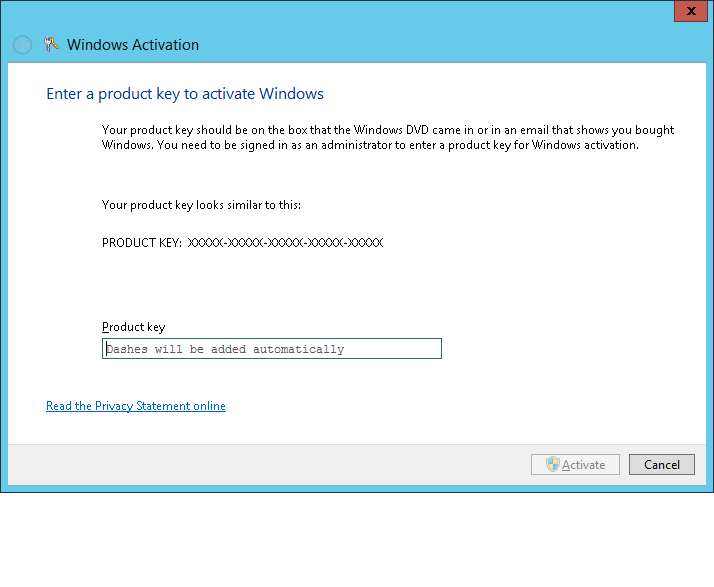This screenshot has height=587, width=714.
Task: Click the XXXXX-XXXXX sample key pattern
Action: coord(285,243)
